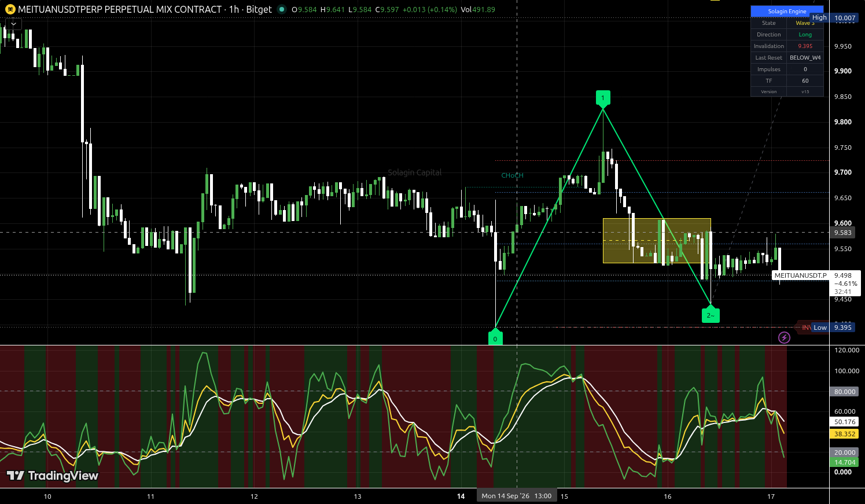This screenshot has width=865, height=504.
Task: Click the red INV invalidation label
Action: point(805,328)
